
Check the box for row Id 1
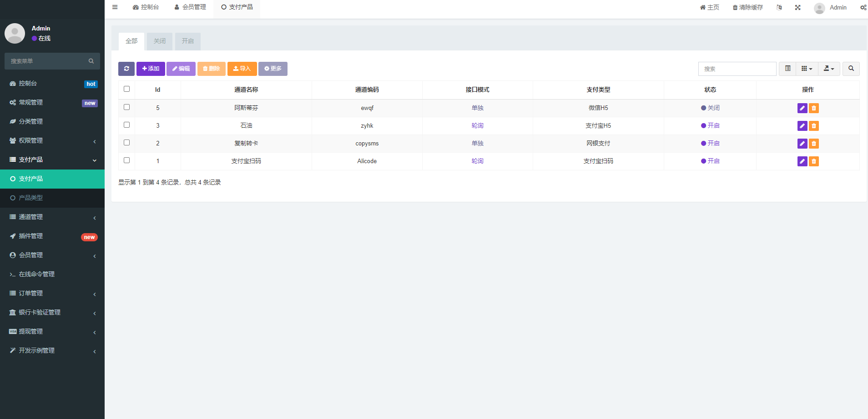(x=126, y=160)
